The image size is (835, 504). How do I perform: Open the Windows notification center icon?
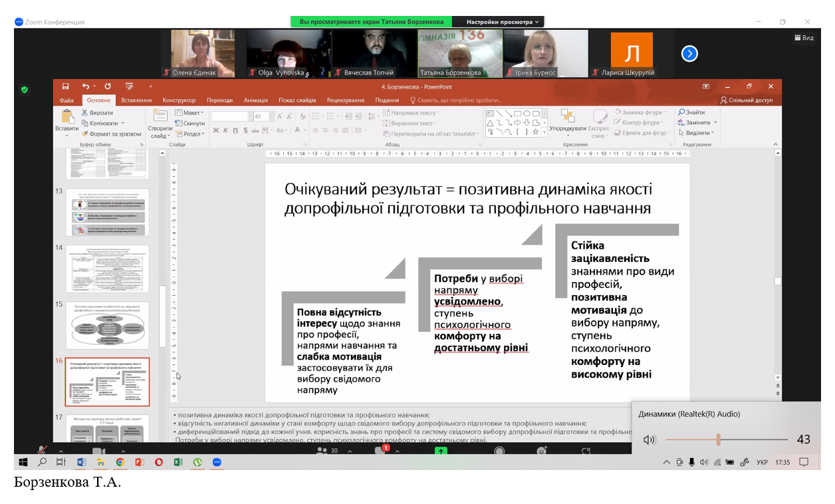[804, 461]
